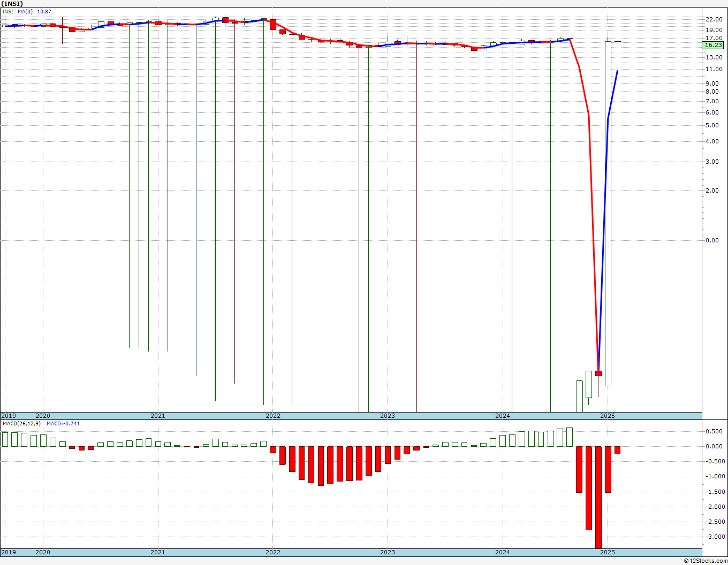Screen dimensions: 728x565
Task: Click the tall white candlestick at 2025
Action: pos(608,213)
